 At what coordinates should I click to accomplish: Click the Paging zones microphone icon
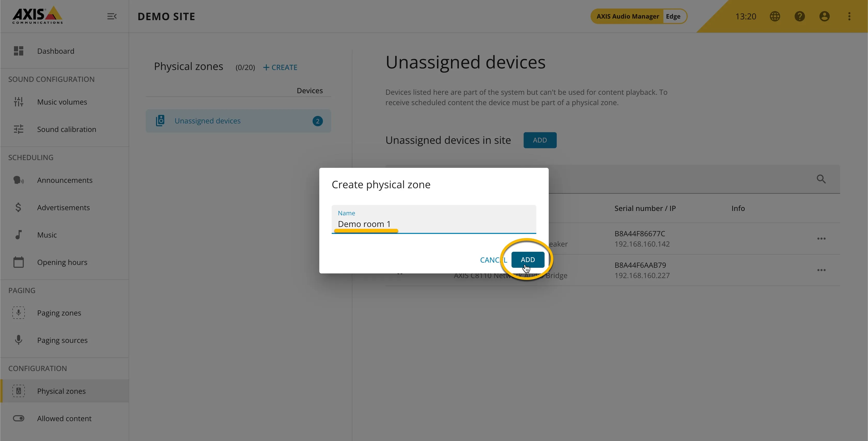[19, 313]
